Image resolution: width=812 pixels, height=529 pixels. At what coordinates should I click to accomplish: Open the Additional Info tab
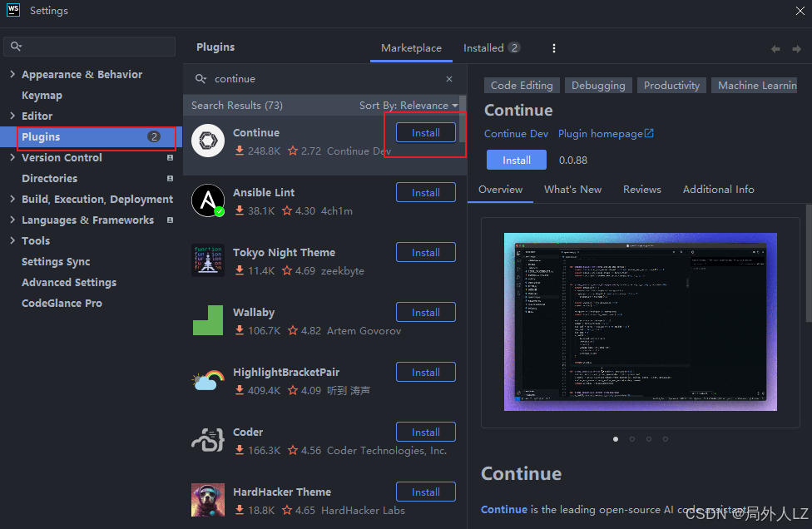tap(718, 190)
